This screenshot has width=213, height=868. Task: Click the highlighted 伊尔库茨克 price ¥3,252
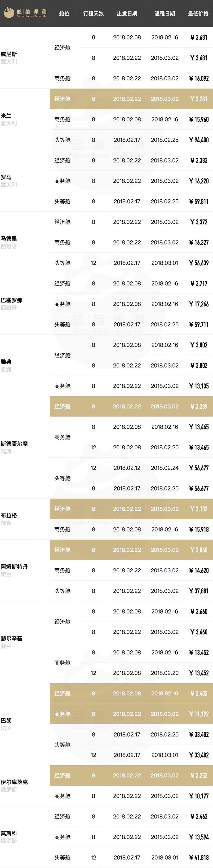click(199, 775)
